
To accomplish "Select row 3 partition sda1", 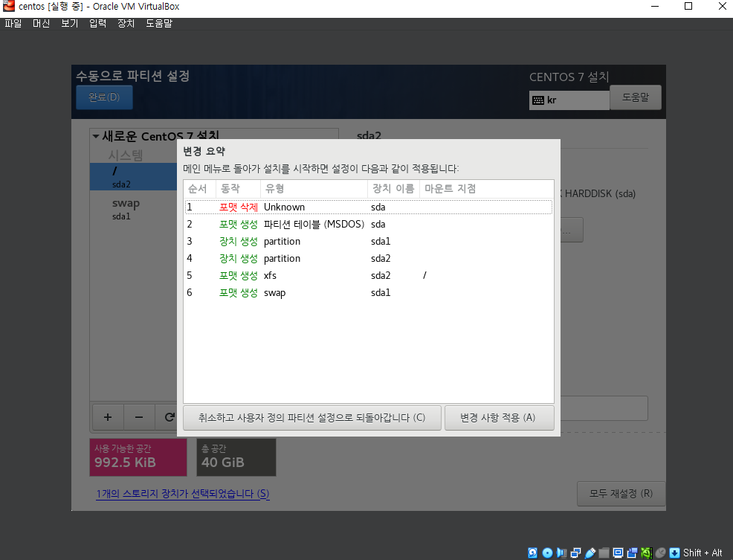I will point(369,242).
